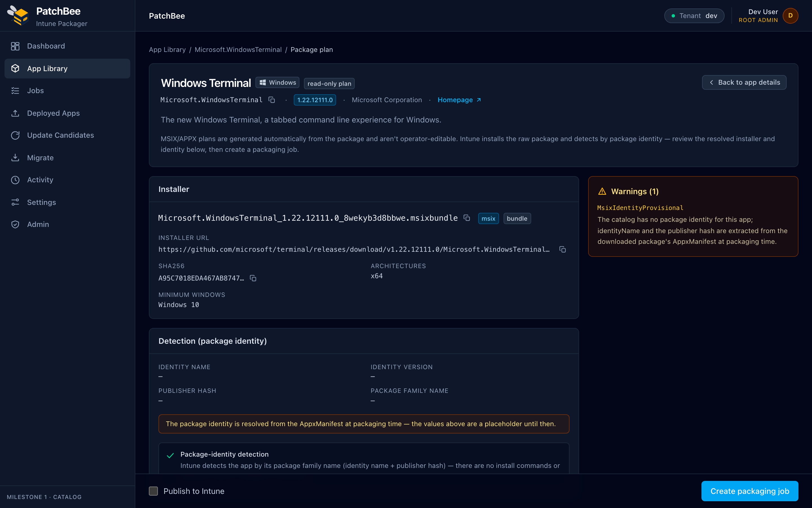
Task: Click the Warnings triangle icon
Action: [602, 191]
